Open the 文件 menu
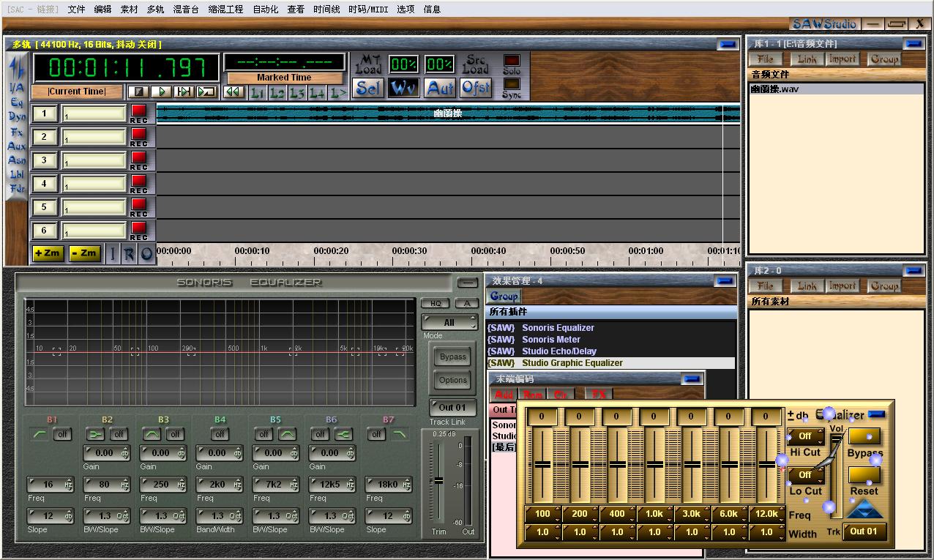This screenshot has width=934, height=560. [76, 10]
